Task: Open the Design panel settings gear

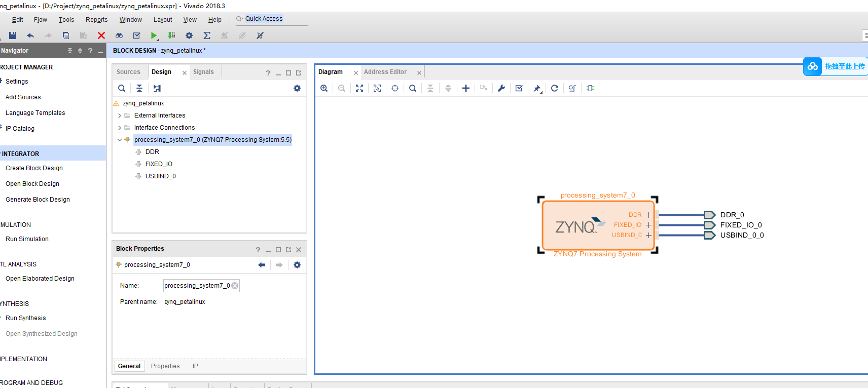Action: pos(297,88)
